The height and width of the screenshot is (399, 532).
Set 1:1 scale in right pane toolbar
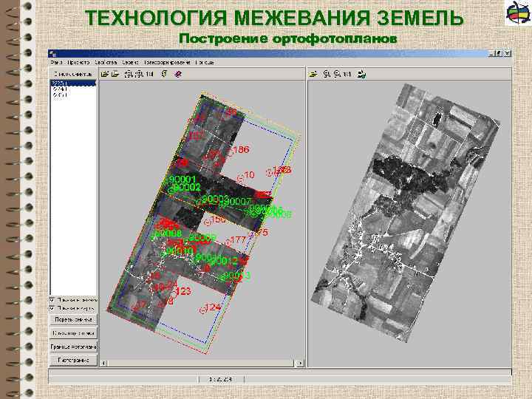coord(347,74)
